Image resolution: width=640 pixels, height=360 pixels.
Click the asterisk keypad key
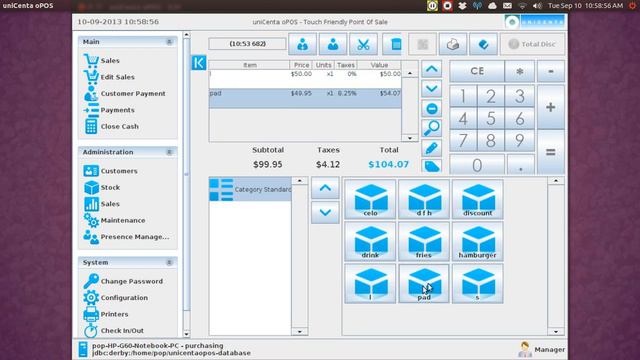(x=520, y=71)
